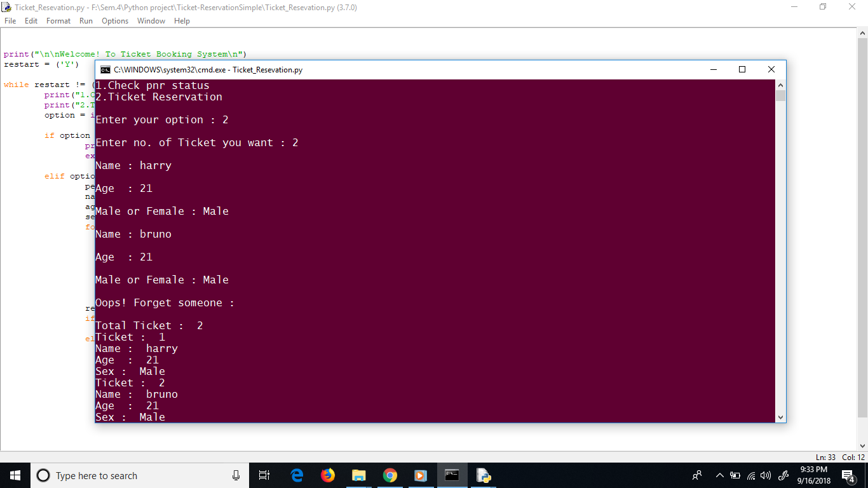Image resolution: width=868 pixels, height=488 pixels.
Task: Open the Window menu in IDLE
Action: click(x=151, y=21)
